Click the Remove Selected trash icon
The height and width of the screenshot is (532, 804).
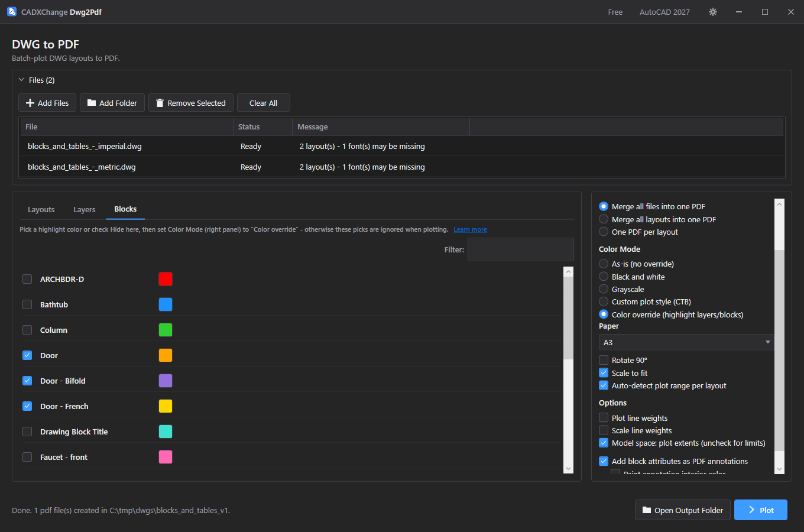coord(160,103)
